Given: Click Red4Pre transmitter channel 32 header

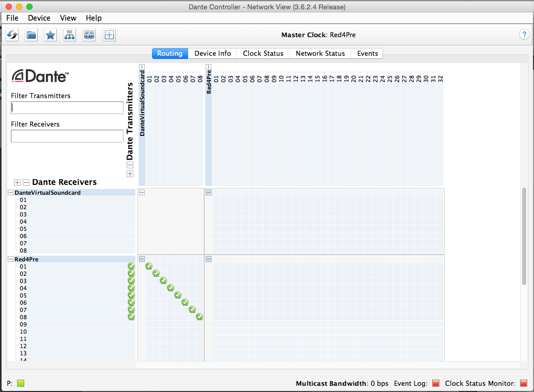Looking at the screenshot, I should point(440,79).
